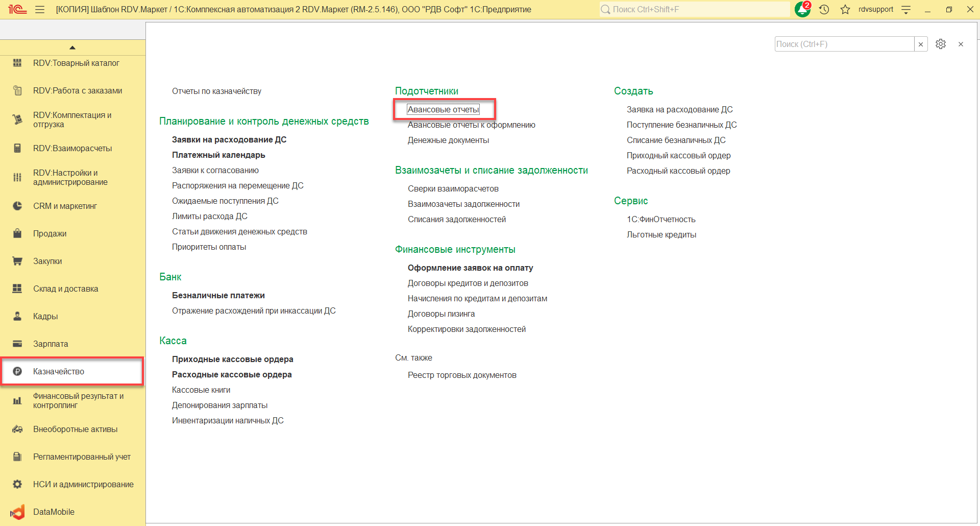The width and height of the screenshot is (980, 526).
Task: Open Авансовые отчеты к оформлению
Action: 472,125
